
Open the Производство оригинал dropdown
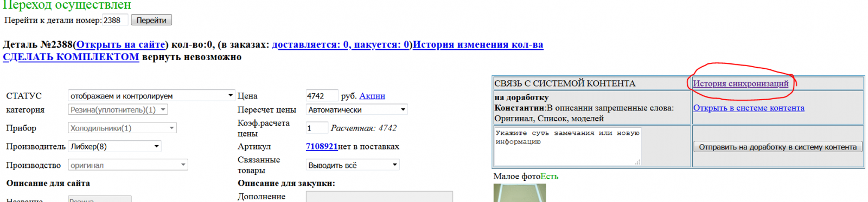click(128, 165)
